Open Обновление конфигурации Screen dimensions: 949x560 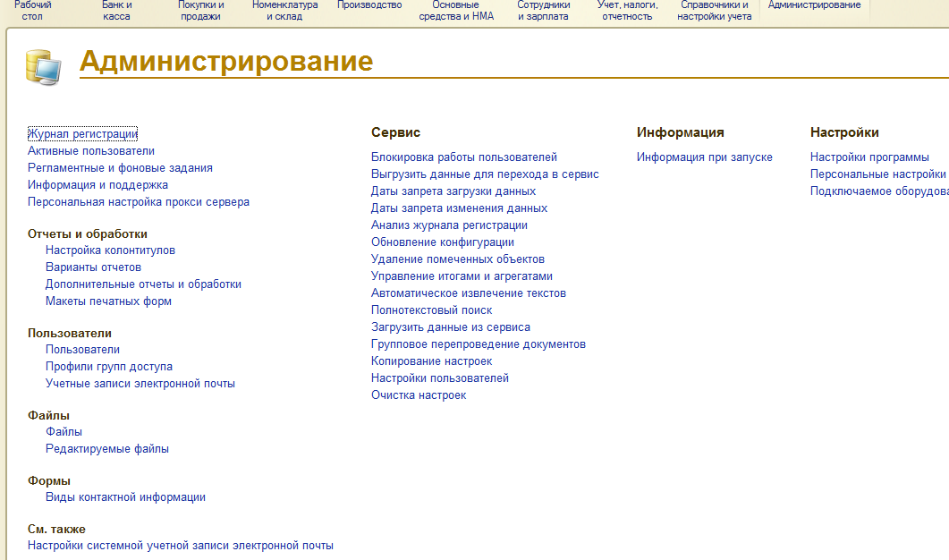(443, 242)
